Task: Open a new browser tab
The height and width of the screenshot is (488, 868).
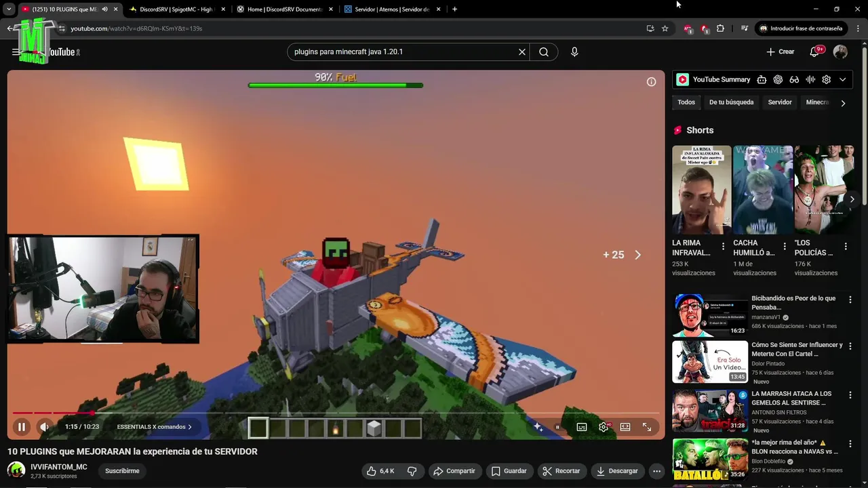Action: 454,9
